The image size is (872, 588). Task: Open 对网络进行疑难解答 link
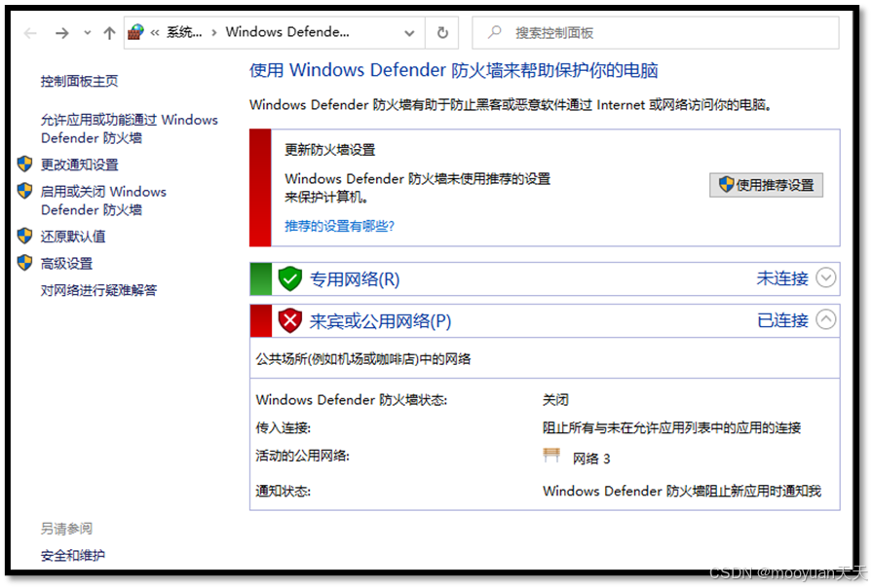tap(99, 290)
